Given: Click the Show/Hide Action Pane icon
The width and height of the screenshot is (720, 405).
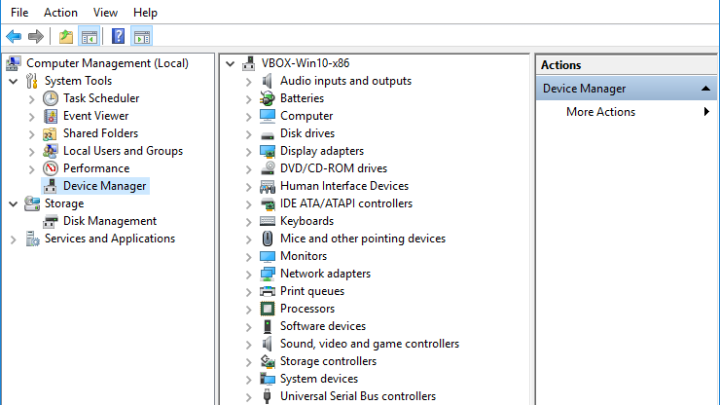Looking at the screenshot, I should tap(142, 36).
